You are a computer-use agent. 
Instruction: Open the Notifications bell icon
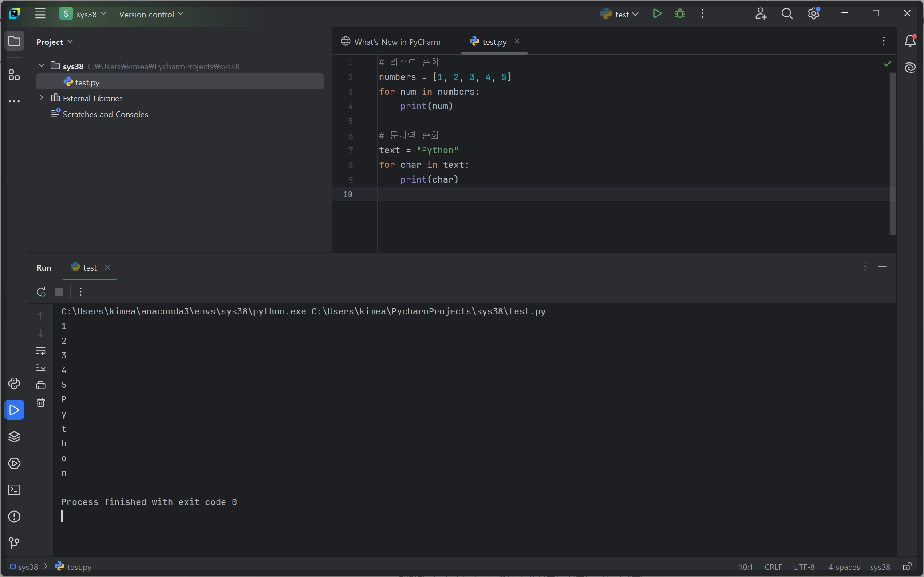point(910,41)
